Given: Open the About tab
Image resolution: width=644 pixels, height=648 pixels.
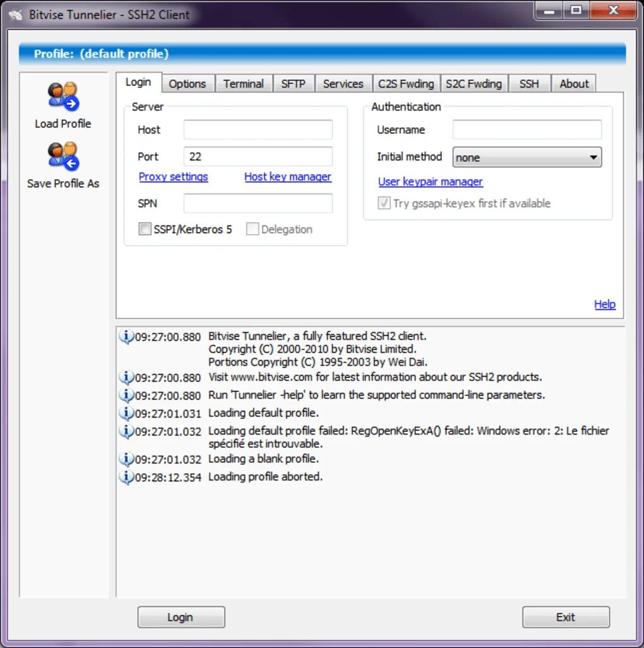Looking at the screenshot, I should (574, 84).
